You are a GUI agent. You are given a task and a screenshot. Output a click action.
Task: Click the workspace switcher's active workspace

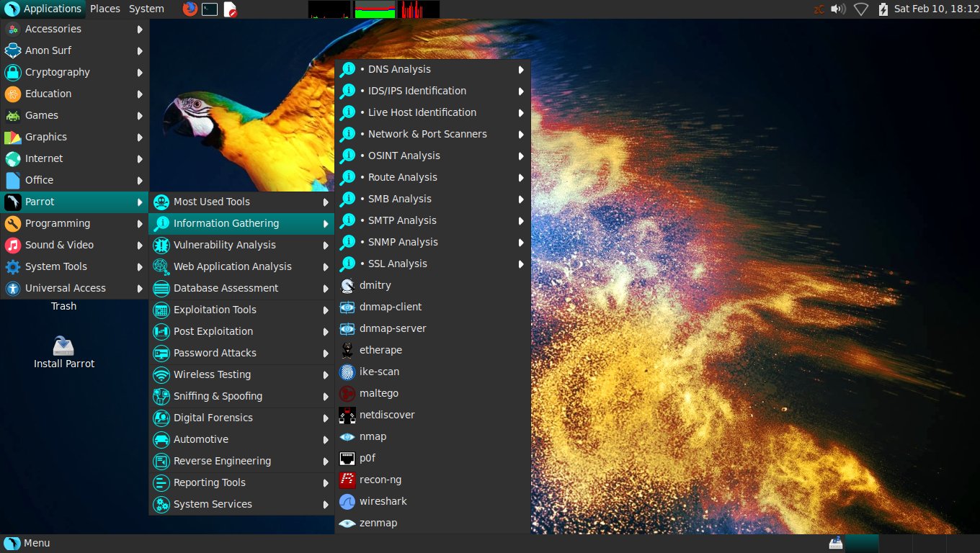[x=861, y=543]
